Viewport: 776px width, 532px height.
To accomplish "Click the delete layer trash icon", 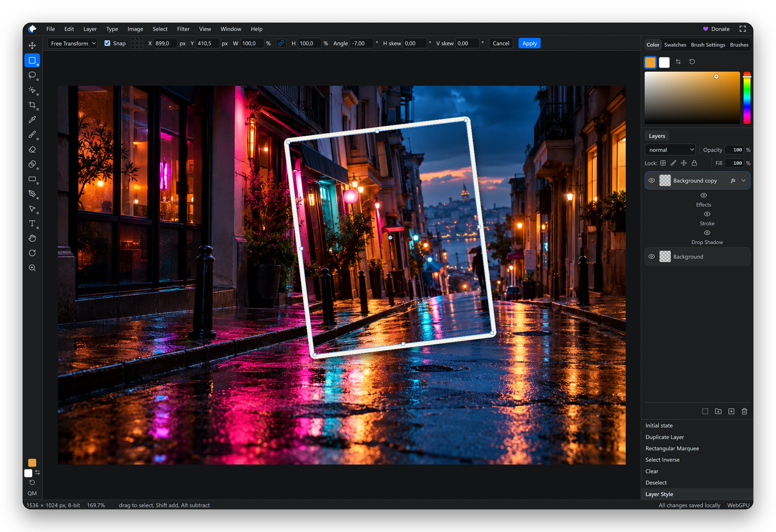I will (x=744, y=412).
